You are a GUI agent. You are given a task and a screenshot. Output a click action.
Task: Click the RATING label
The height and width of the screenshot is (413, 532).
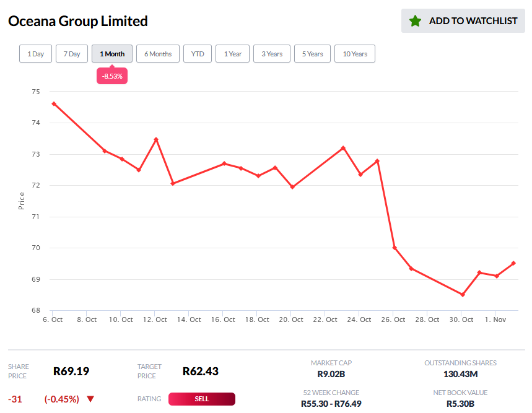149,399
